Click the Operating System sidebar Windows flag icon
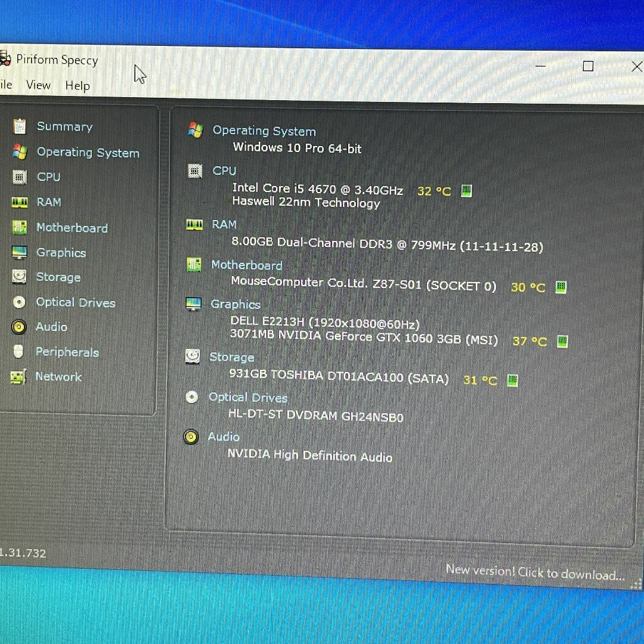This screenshot has width=644, height=644. [19, 152]
